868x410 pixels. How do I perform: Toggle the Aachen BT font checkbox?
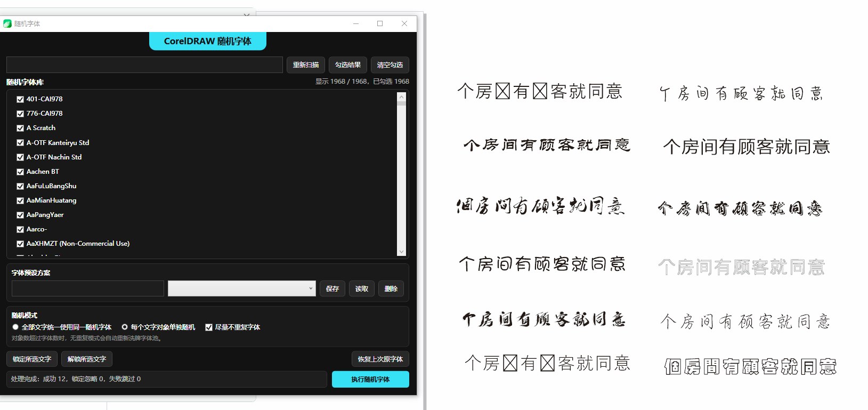[20, 172]
